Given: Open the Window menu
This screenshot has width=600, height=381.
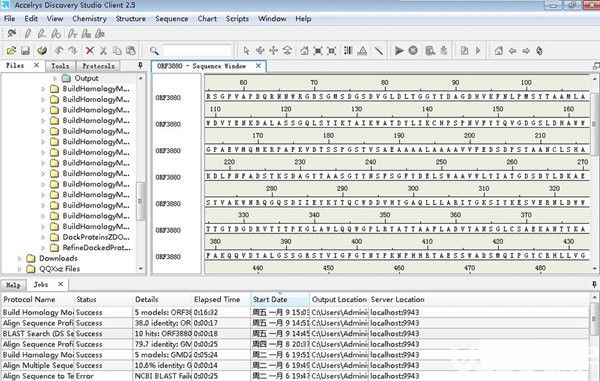Looking at the screenshot, I should (272, 19).
